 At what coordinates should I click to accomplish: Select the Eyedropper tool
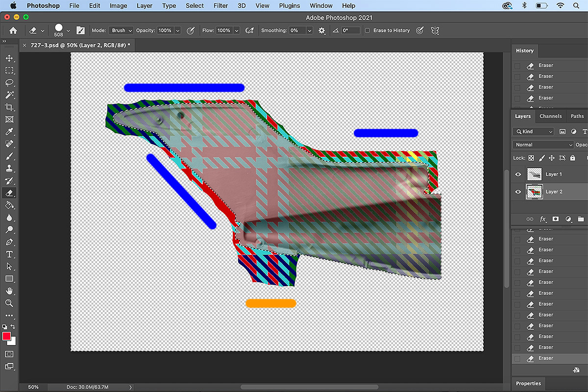(x=9, y=132)
